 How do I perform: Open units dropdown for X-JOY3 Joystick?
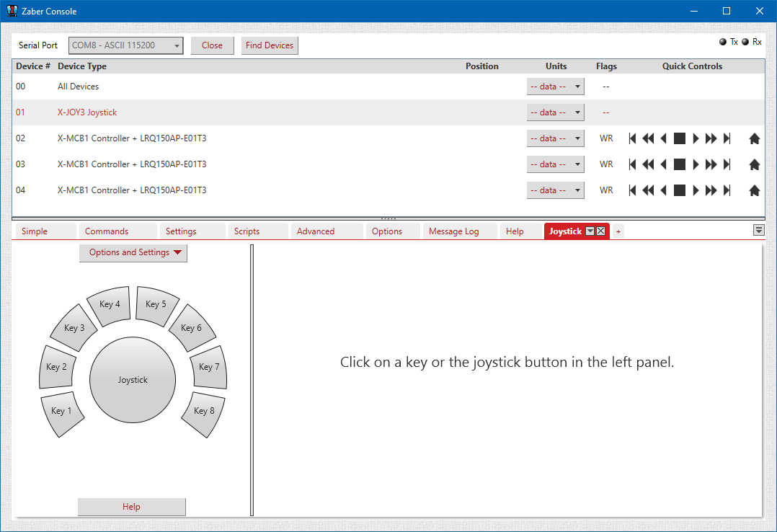coord(556,112)
